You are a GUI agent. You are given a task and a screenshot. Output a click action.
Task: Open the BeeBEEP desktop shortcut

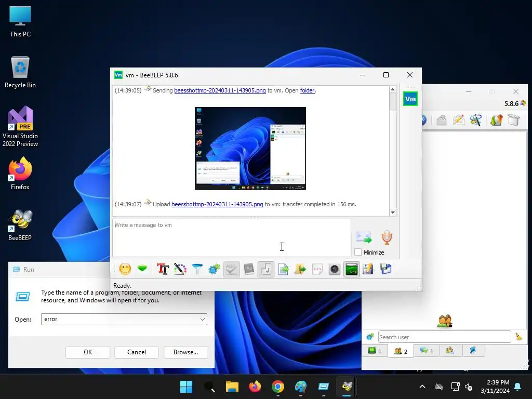(x=20, y=225)
